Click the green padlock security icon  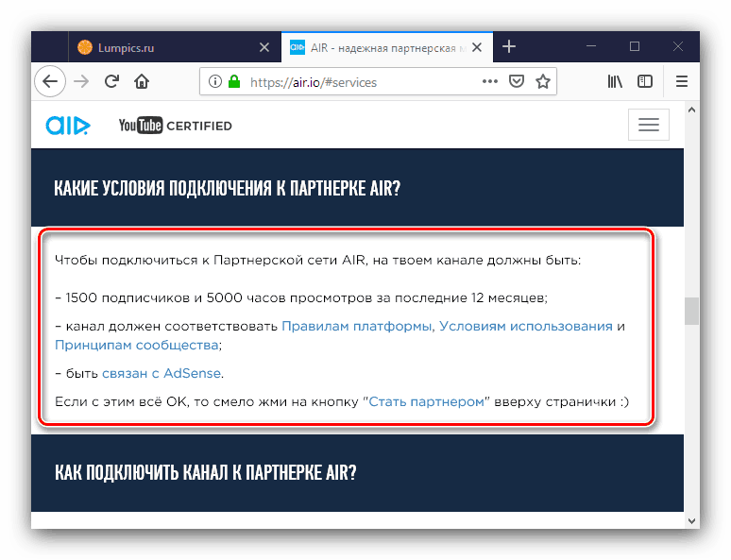tap(234, 81)
